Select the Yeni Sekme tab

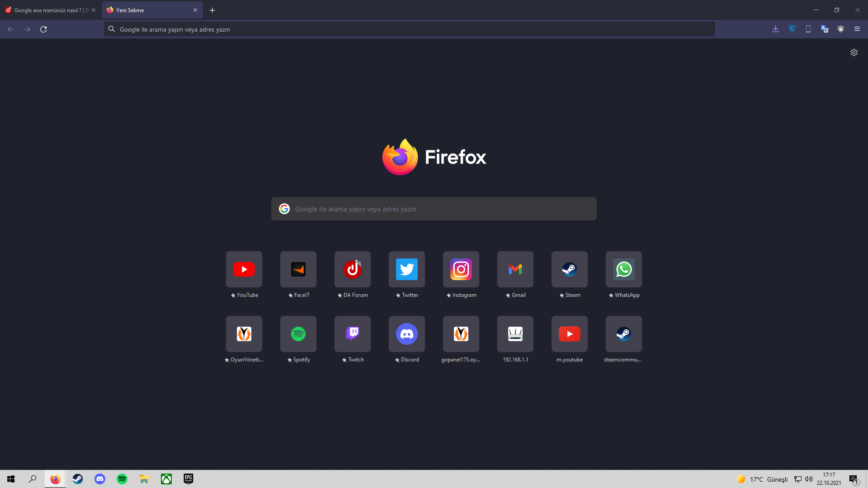153,10
